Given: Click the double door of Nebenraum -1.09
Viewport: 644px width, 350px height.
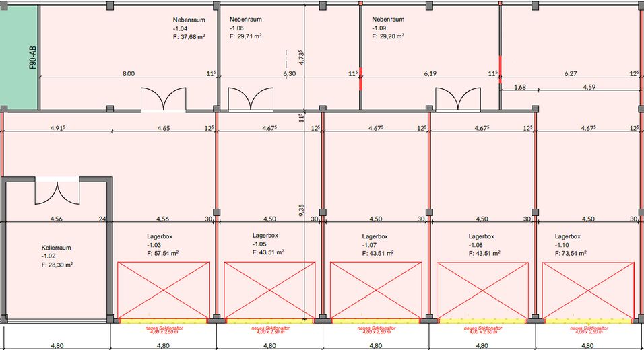Looking at the screenshot, I should coord(458,99).
